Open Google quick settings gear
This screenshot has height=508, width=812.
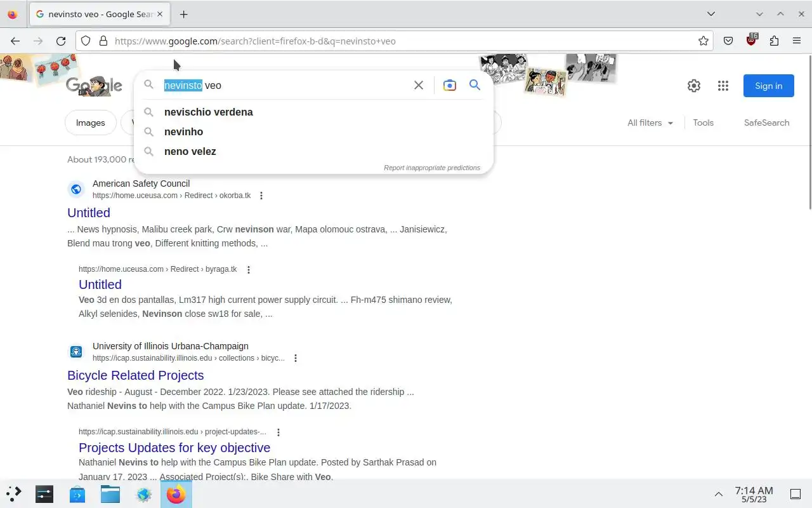point(694,86)
